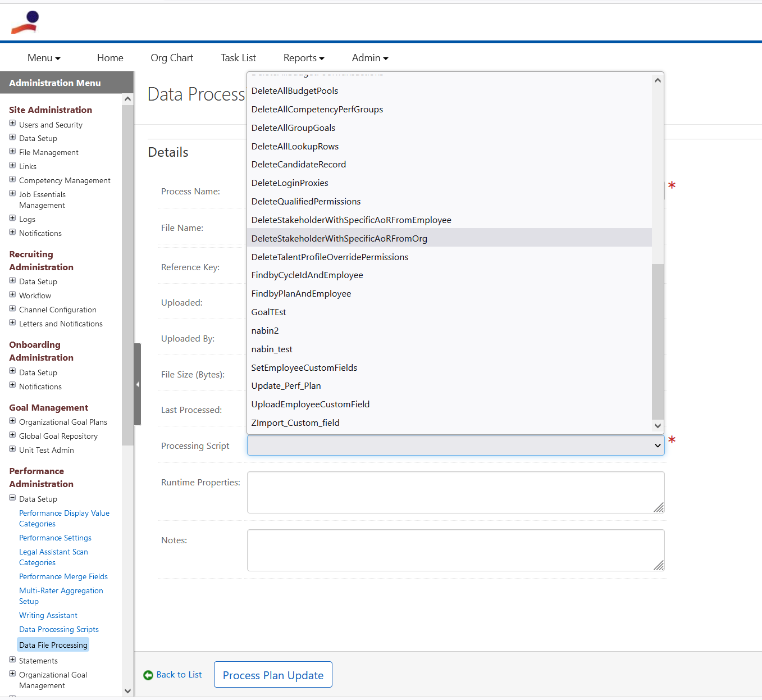This screenshot has height=700, width=762.
Task: Open Performance Display Value Categories link
Action: click(x=64, y=519)
